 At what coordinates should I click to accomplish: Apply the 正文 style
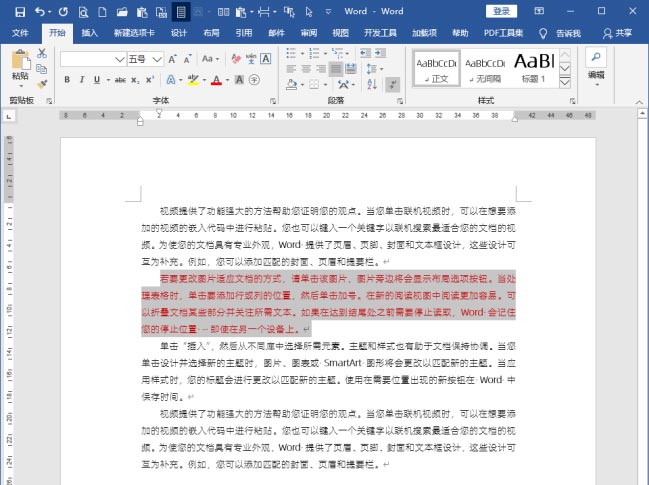click(x=437, y=69)
